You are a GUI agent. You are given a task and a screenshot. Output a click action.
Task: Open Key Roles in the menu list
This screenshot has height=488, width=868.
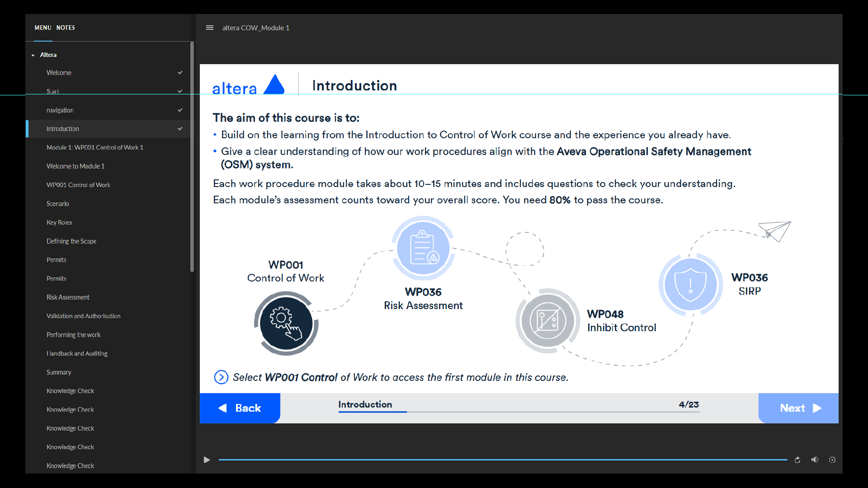(x=59, y=222)
